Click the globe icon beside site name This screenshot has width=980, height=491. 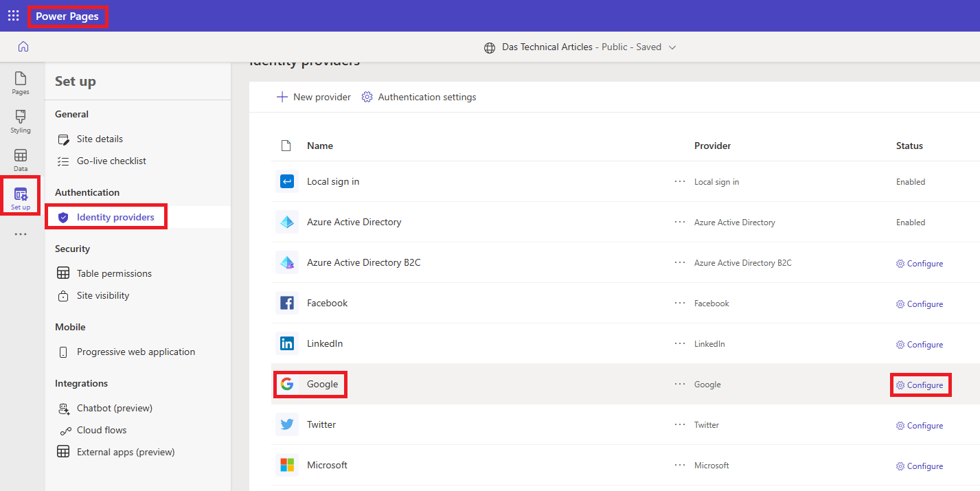coord(490,47)
